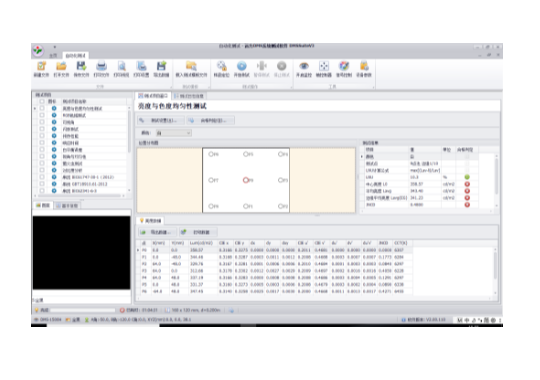Select center point P0 in layout diagram
Screen dimensions: 540x380
(x=246, y=180)
